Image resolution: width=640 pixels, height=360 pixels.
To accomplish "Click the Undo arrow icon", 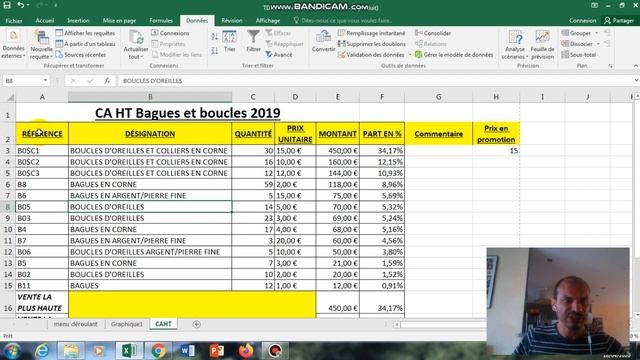I will (21, 5).
